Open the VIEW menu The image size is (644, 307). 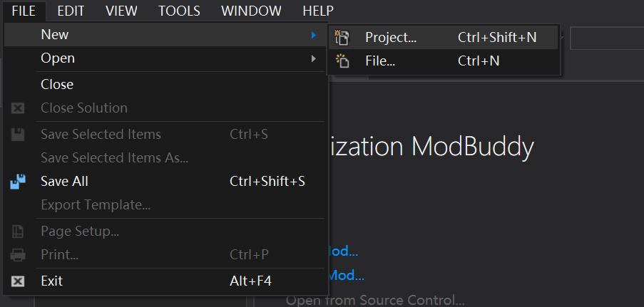121,11
